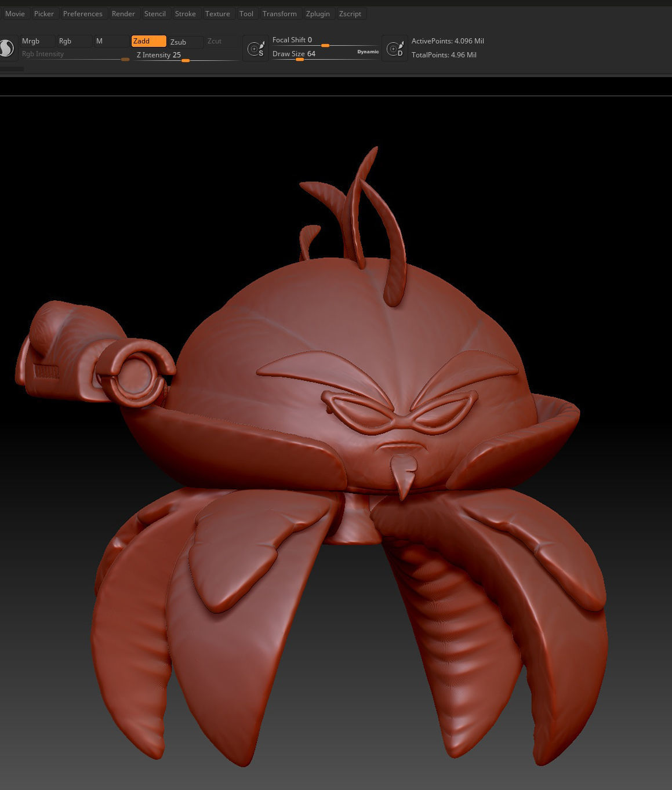Image resolution: width=672 pixels, height=790 pixels.
Task: Click the ActivePoints 4.096 Mil readout
Action: 448,41
